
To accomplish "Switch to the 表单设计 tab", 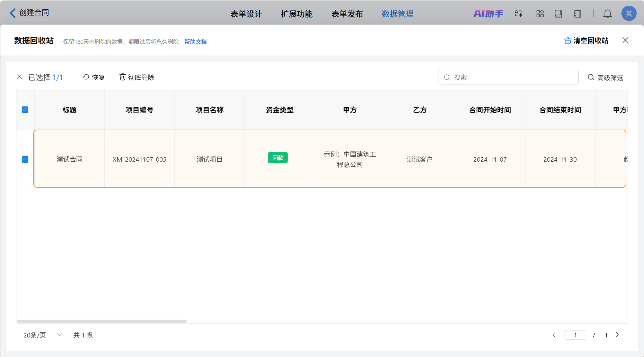I will [246, 14].
